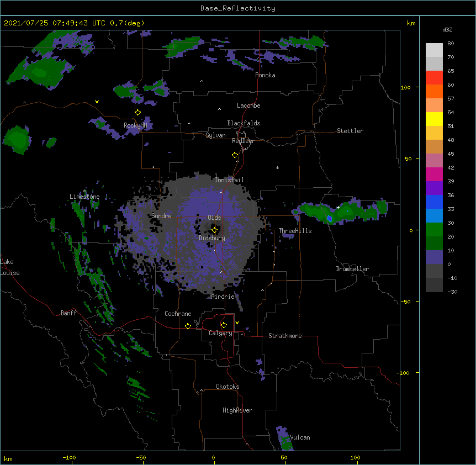Select the Lake Louise label
The width and height of the screenshot is (476, 465).
(x=10, y=267)
